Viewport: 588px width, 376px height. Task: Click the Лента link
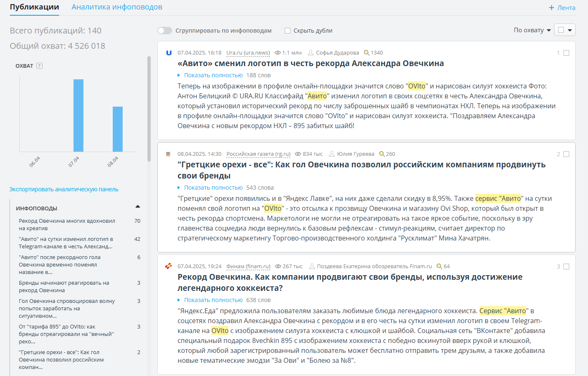pyautogui.click(x=567, y=8)
